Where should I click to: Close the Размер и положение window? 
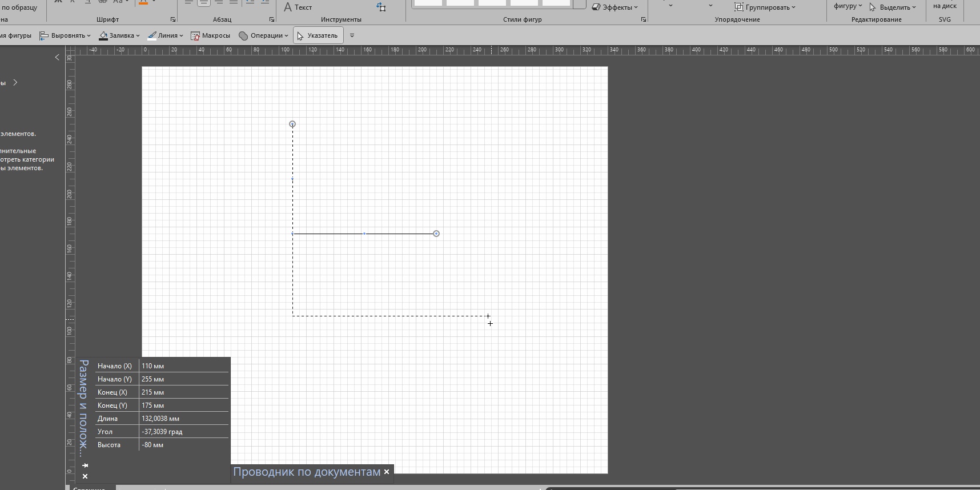click(x=85, y=476)
